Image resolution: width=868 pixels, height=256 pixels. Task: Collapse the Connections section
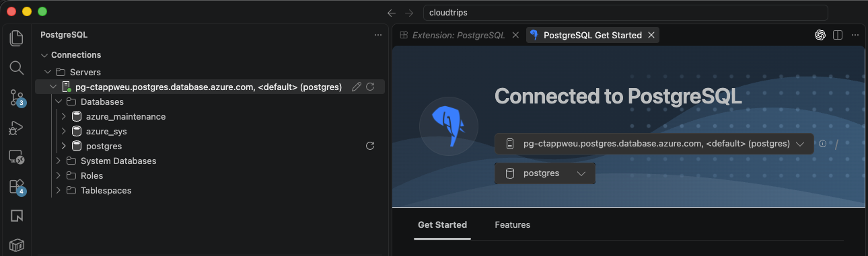coord(44,55)
